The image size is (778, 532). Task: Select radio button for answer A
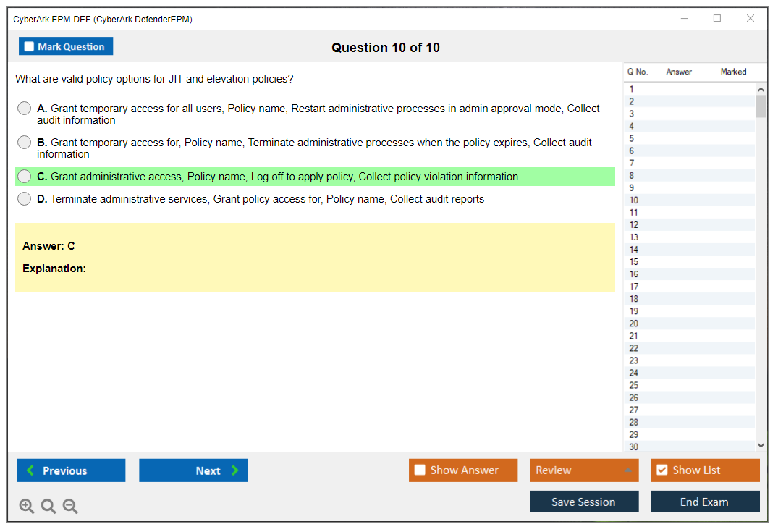click(x=25, y=109)
